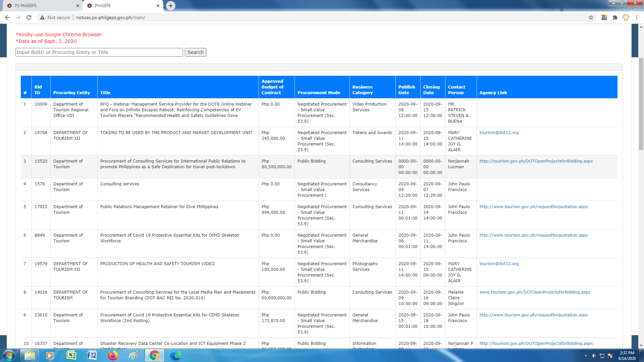Screen dimensions: 644x362
Task: Open the colorful grid extension icon
Action: pos(604,17)
